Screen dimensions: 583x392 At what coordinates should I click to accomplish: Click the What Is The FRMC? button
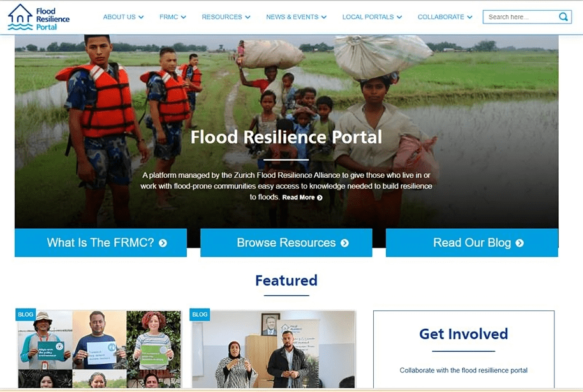(x=101, y=243)
